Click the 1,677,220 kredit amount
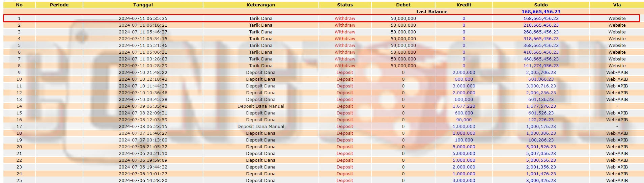This screenshot has height=183, width=644. point(464,106)
